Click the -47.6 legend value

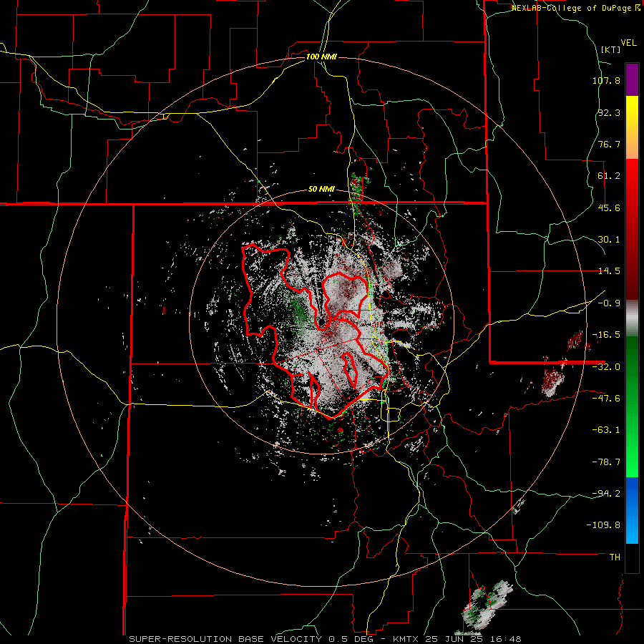click(x=606, y=399)
